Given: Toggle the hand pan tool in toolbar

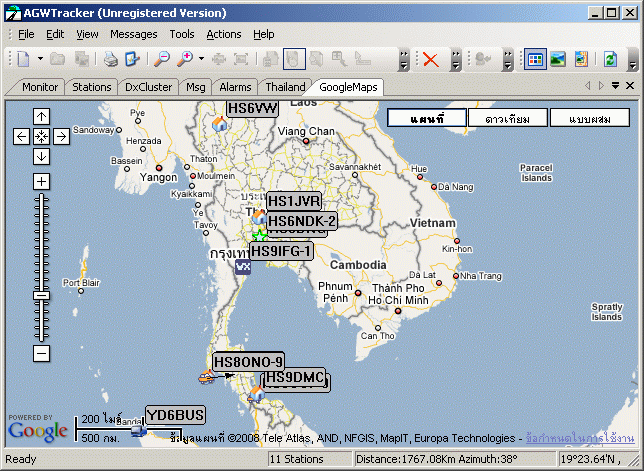Looking at the screenshot, I should (x=294, y=59).
